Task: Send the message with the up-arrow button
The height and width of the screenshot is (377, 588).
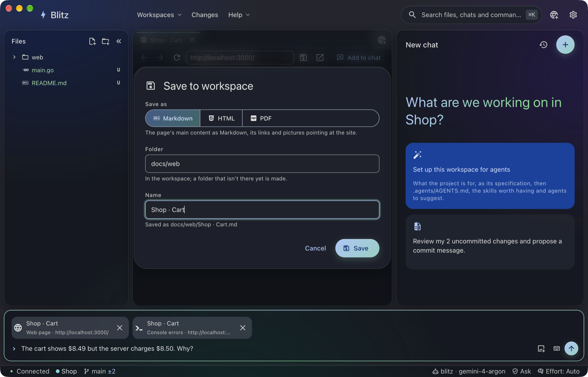Action: [571, 349]
